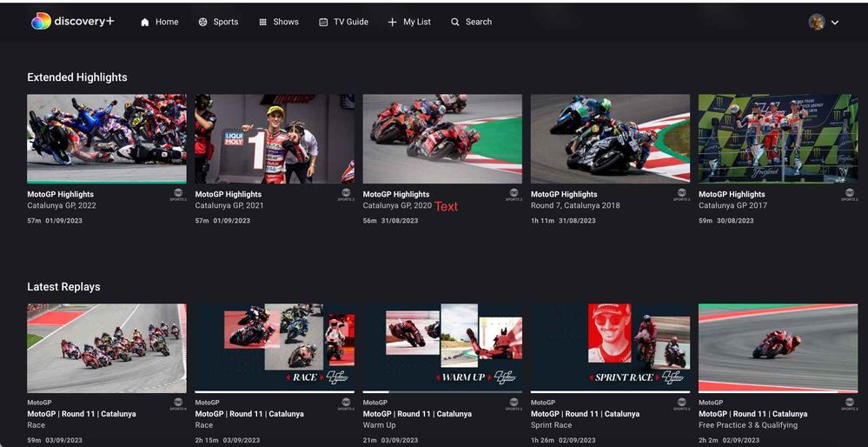Image resolution: width=868 pixels, height=447 pixels.
Task: Click the discovery+ logo
Action: (72, 22)
